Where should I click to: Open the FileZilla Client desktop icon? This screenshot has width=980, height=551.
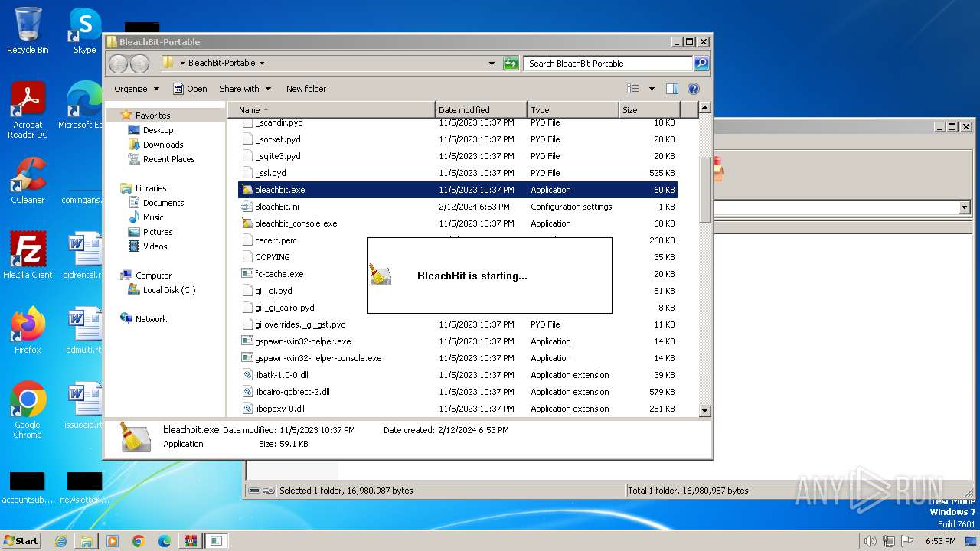point(28,255)
